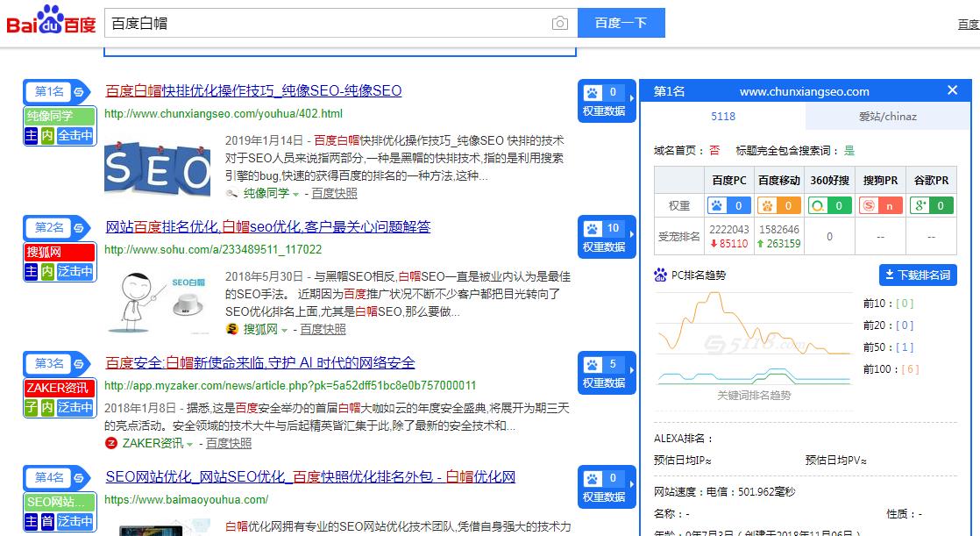Click the red ZAKER资讯 site tag

click(x=60, y=388)
